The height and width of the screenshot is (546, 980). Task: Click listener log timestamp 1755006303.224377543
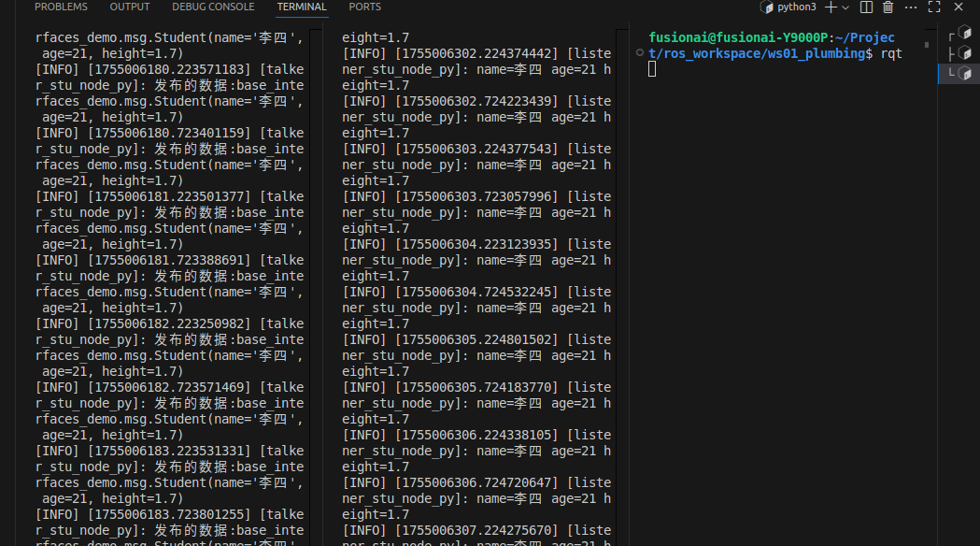click(476, 149)
